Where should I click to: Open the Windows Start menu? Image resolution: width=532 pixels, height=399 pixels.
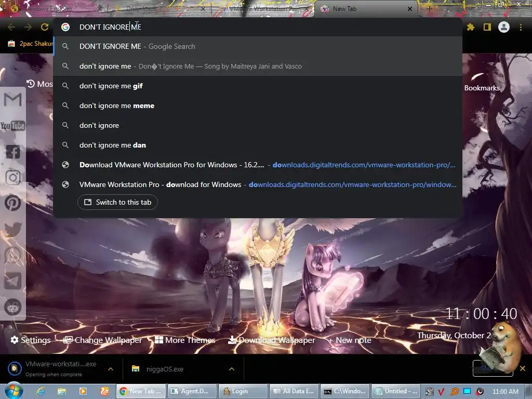[x=14, y=391]
